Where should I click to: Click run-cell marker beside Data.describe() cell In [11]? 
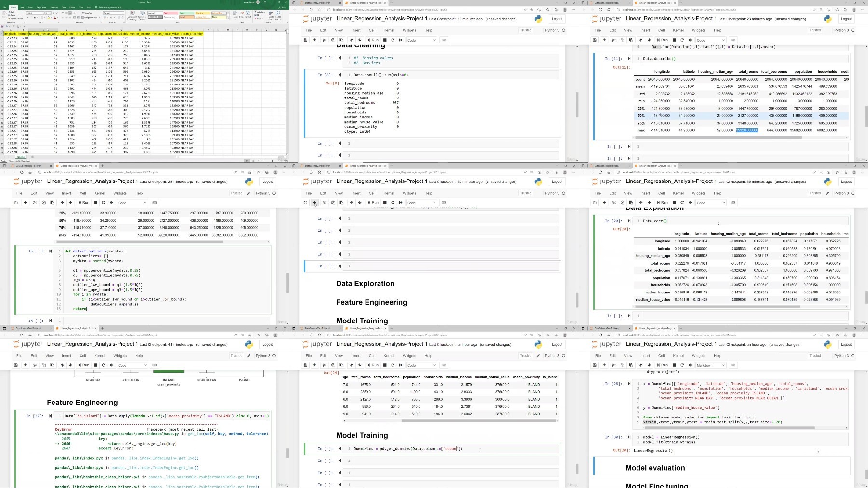pyautogui.click(x=629, y=59)
